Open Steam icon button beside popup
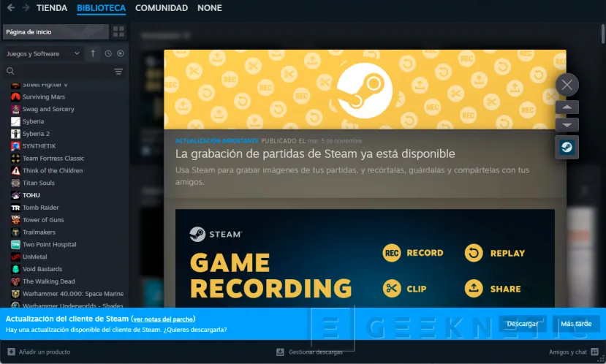The width and height of the screenshot is (606, 364). point(567,147)
